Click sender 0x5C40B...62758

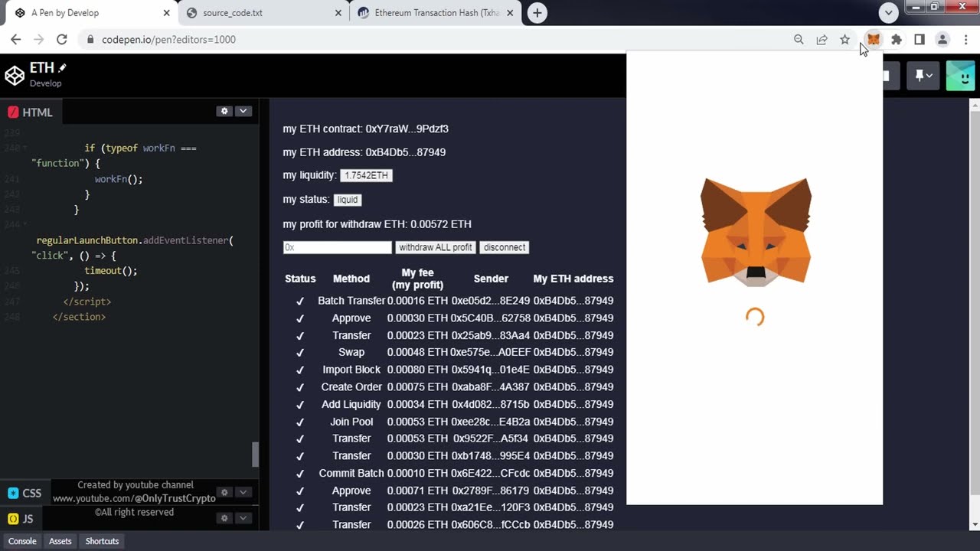click(491, 318)
